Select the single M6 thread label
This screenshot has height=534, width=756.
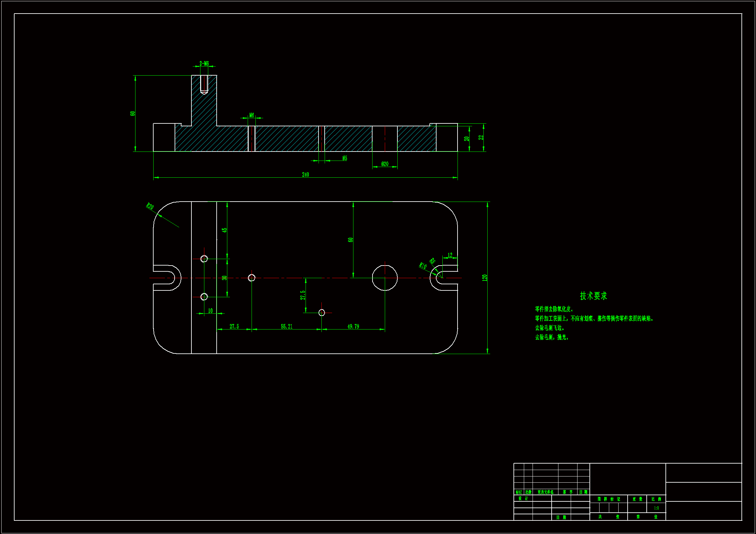click(x=252, y=115)
